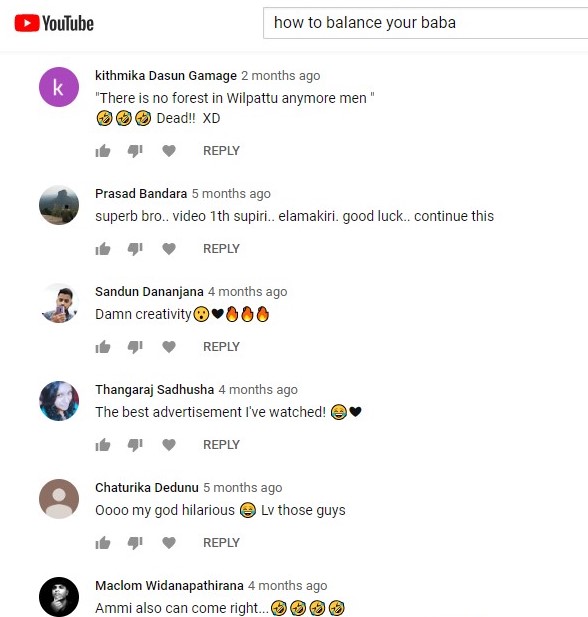Screen dimensions: 588x617
Task: Open the YouTube home logo
Action: pyautogui.click(x=54, y=23)
